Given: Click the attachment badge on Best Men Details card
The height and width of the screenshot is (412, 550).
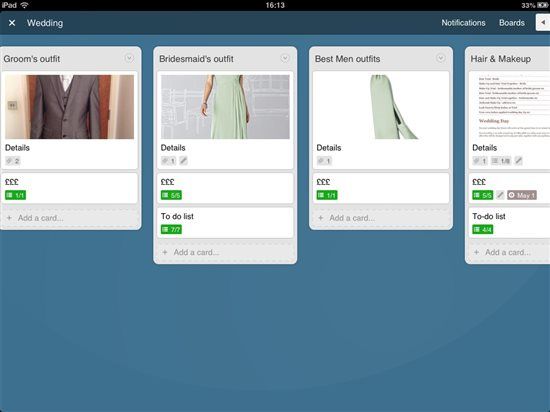Looking at the screenshot, I should click(x=324, y=161).
